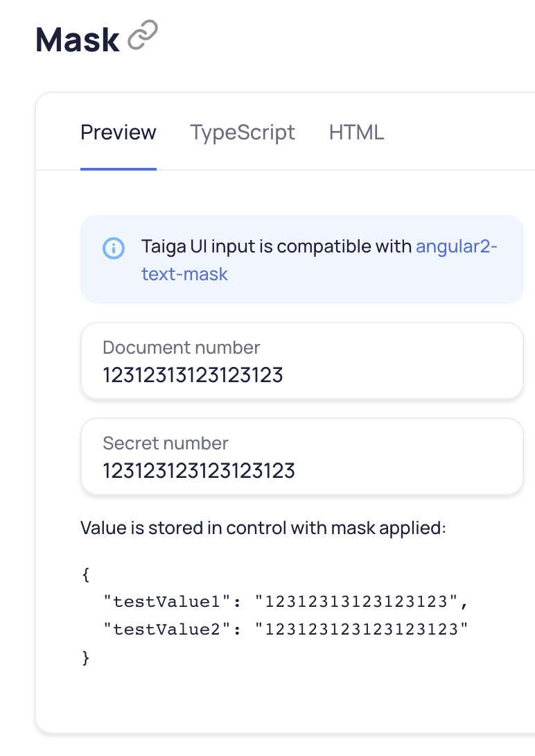The width and height of the screenshot is (535, 756).
Task: Open the angular2-text-mask link
Action: (457, 246)
